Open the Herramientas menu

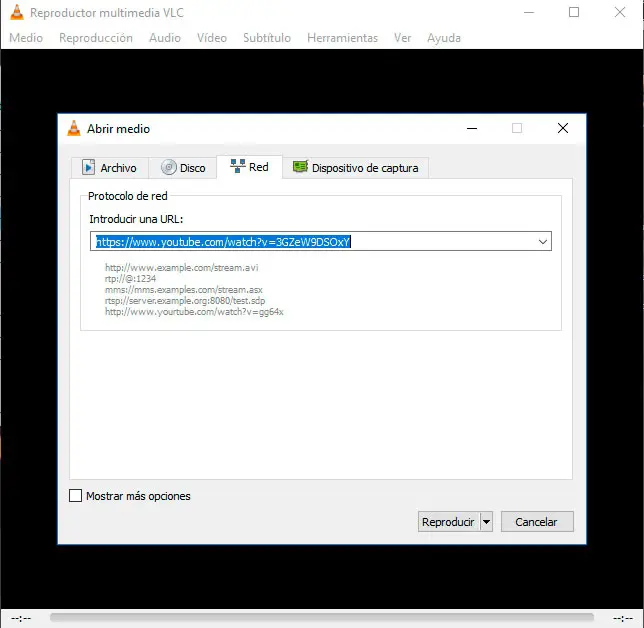(x=342, y=38)
